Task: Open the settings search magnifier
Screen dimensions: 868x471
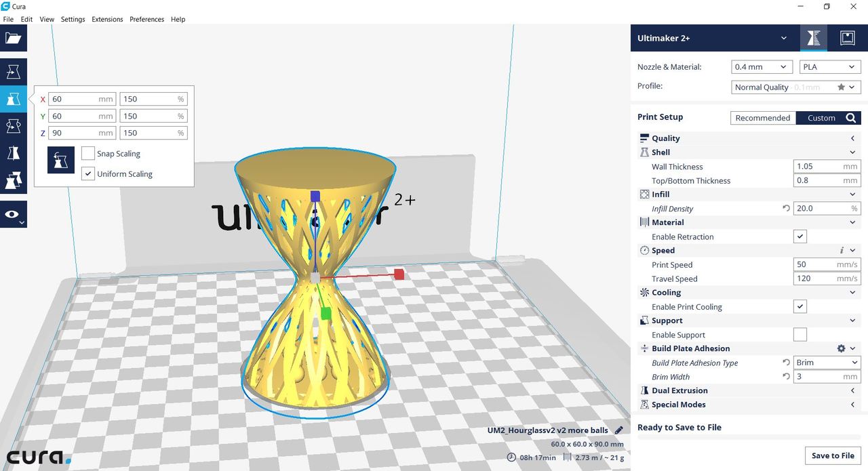Action: pos(851,118)
